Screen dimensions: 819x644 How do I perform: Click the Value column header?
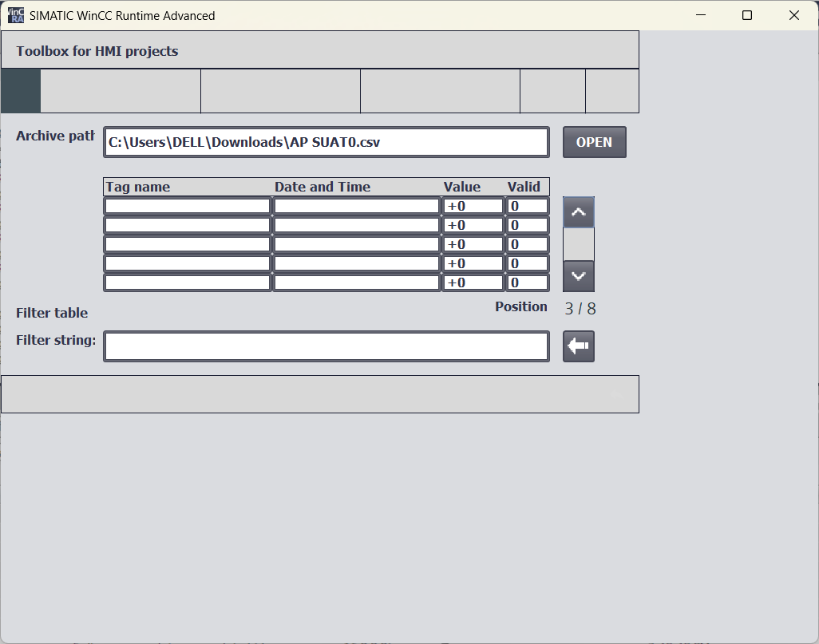(x=461, y=187)
